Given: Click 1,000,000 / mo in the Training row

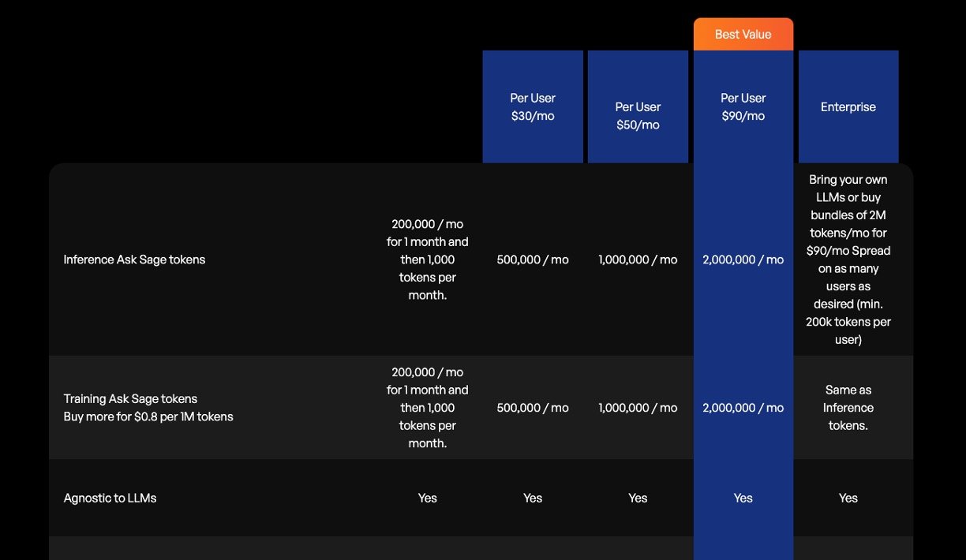Looking at the screenshot, I should tap(638, 408).
